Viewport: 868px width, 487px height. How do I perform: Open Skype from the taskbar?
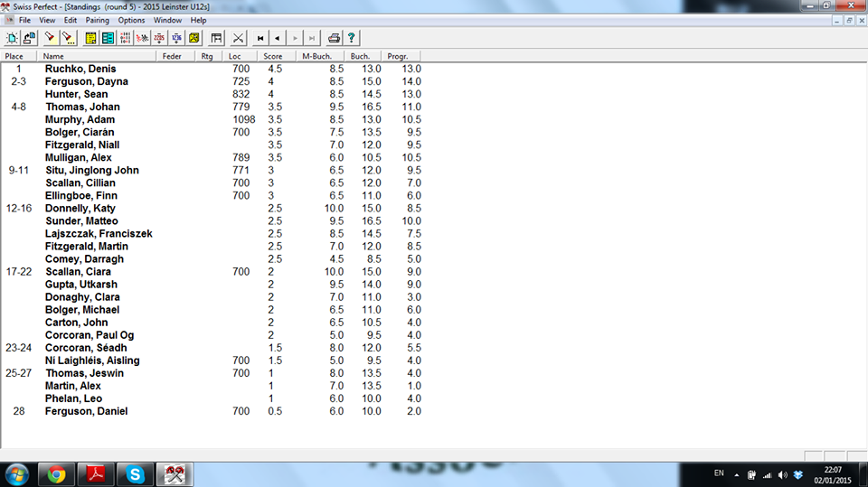point(134,473)
